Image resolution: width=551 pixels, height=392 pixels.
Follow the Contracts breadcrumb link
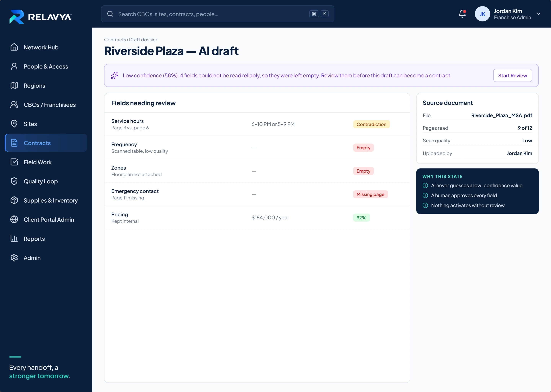(115, 40)
